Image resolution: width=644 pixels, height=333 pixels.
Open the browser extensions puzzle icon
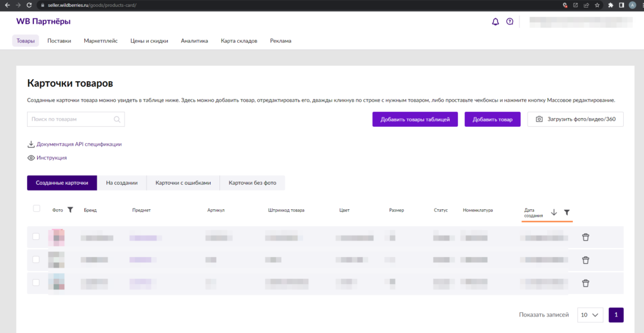(x=611, y=5)
